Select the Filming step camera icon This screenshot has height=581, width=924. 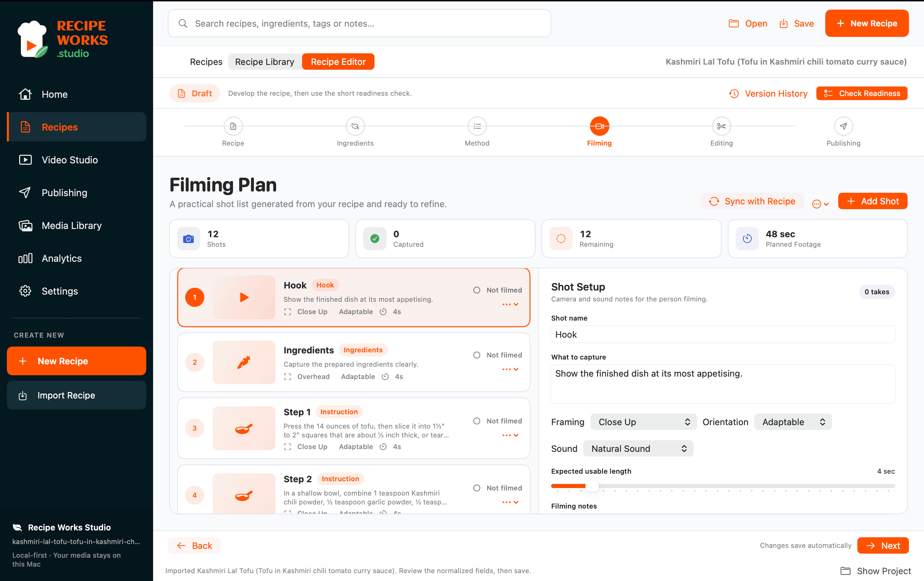point(599,126)
